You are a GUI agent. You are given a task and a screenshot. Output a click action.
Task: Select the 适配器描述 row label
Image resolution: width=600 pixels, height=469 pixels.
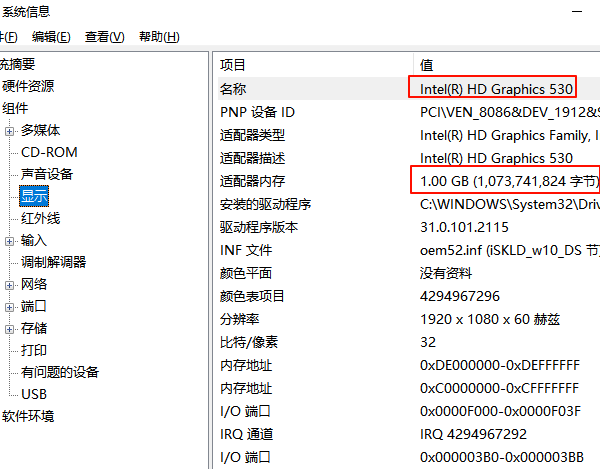[253, 158]
